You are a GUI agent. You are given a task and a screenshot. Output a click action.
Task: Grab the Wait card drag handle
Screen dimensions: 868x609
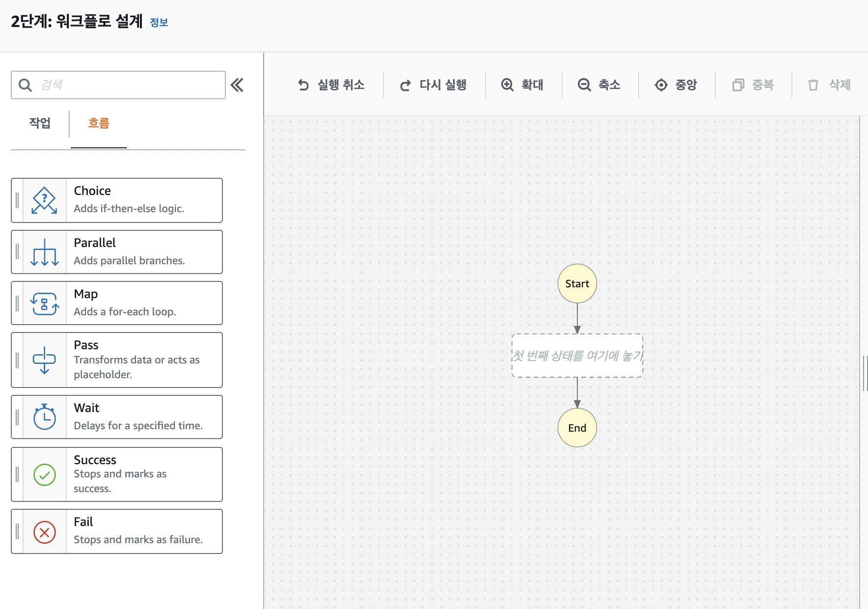17,417
